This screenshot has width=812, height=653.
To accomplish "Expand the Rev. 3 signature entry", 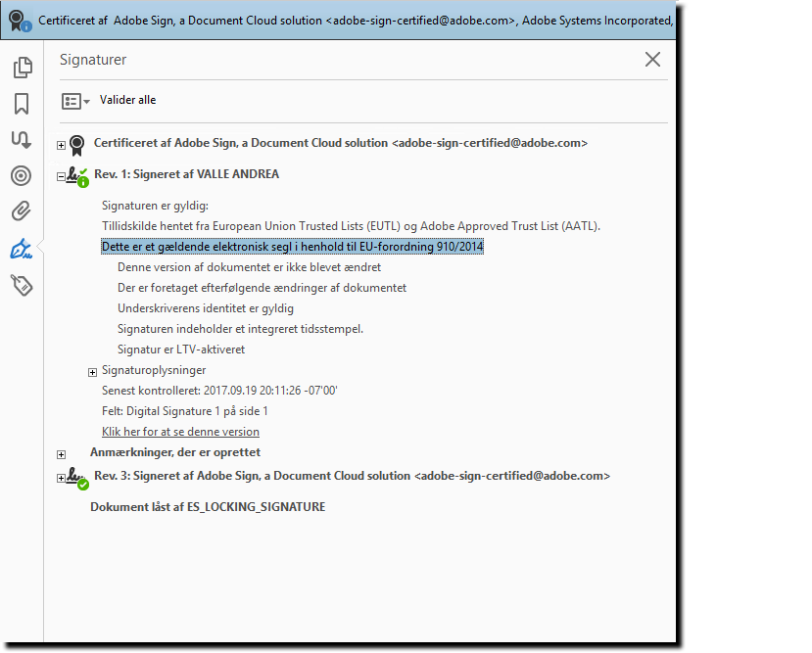I will pos(61,478).
